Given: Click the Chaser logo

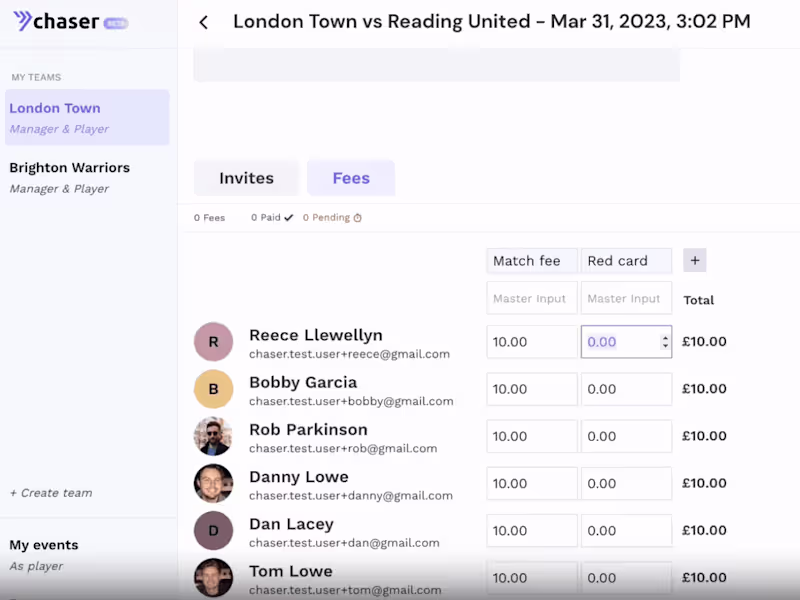Looking at the screenshot, I should tap(56, 21).
